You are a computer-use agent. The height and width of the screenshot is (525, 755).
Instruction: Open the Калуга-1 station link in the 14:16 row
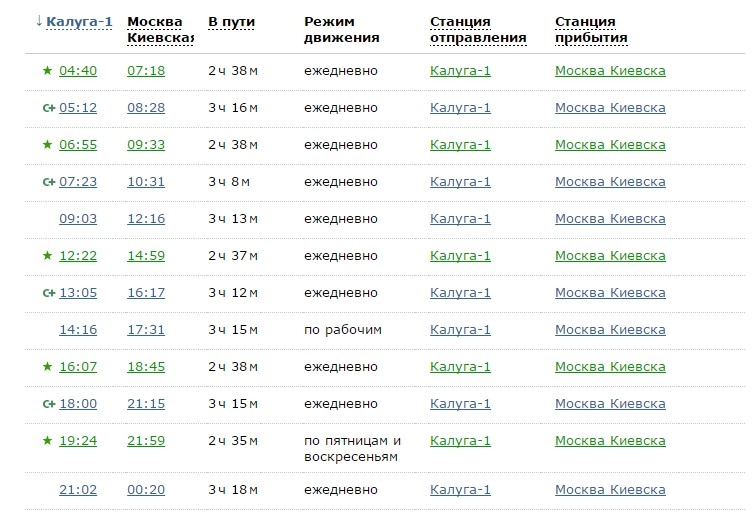(460, 330)
